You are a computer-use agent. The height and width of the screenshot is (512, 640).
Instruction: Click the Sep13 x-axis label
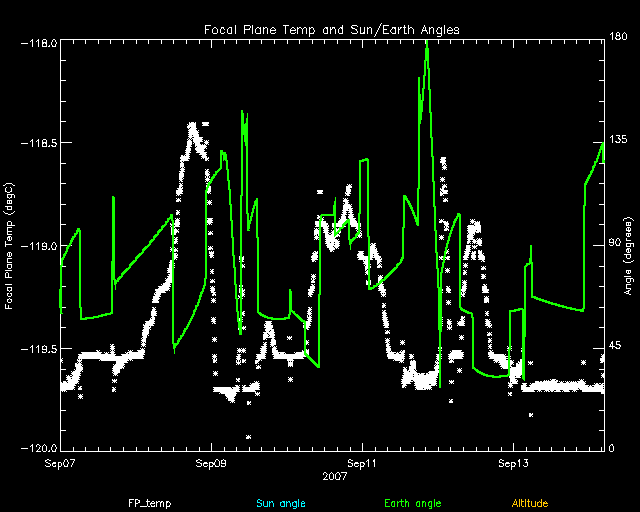click(x=513, y=463)
